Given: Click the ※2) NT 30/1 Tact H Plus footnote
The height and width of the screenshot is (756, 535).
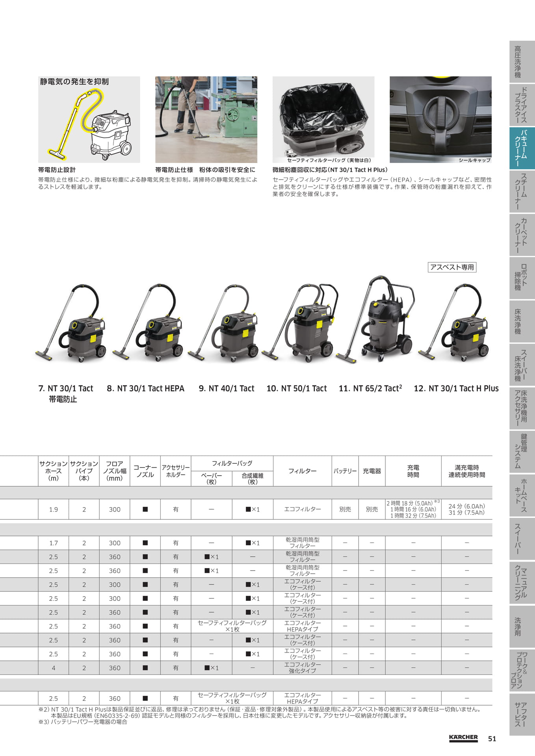Looking at the screenshot, I should [260, 712].
